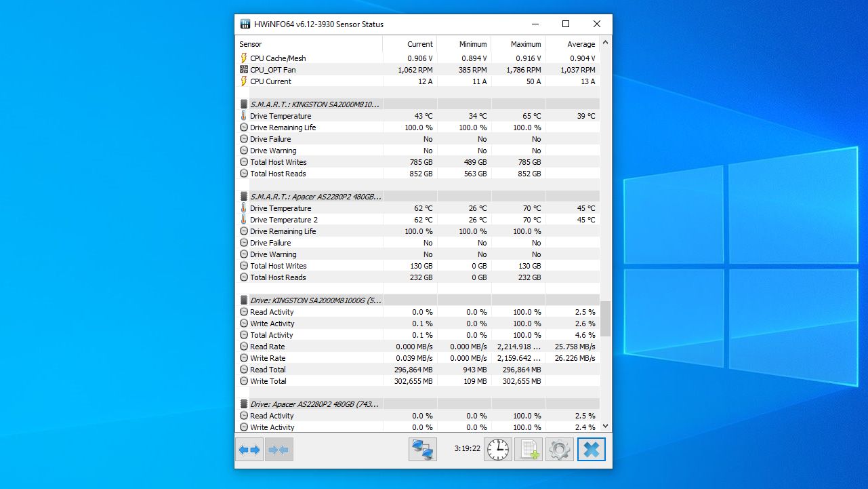This screenshot has width=868, height=489.
Task: Select the left-right arrows navigation icon
Action: pyautogui.click(x=249, y=449)
